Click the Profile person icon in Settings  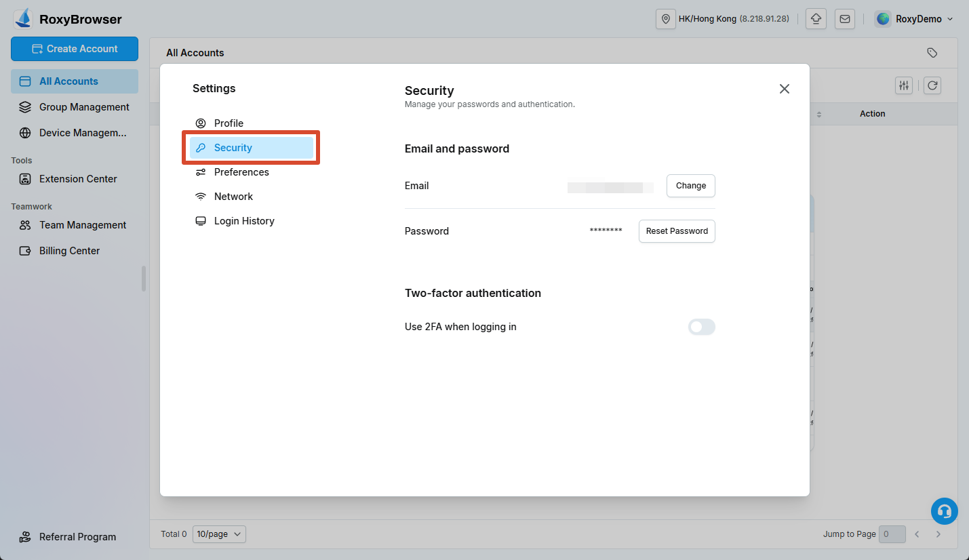(201, 123)
